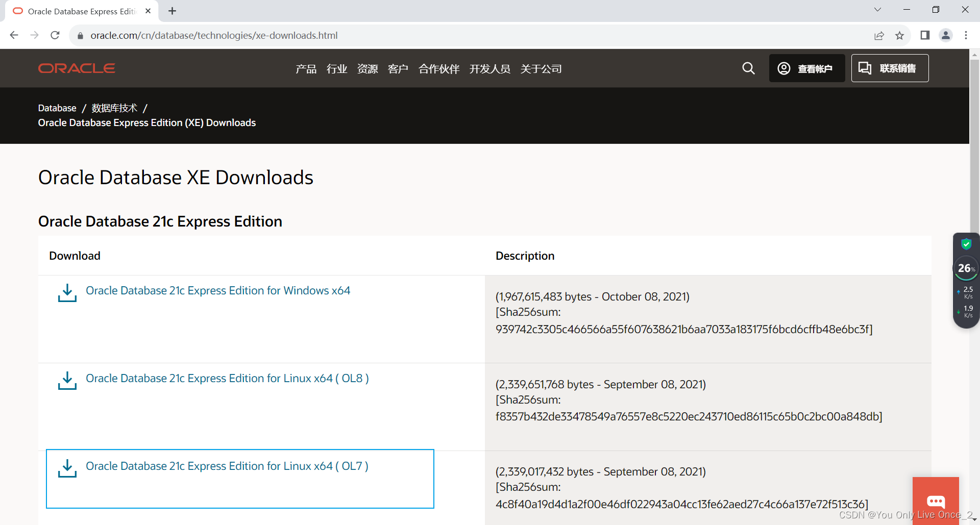980x525 pixels.
Task: Open the site search magnifier
Action: tap(748, 68)
